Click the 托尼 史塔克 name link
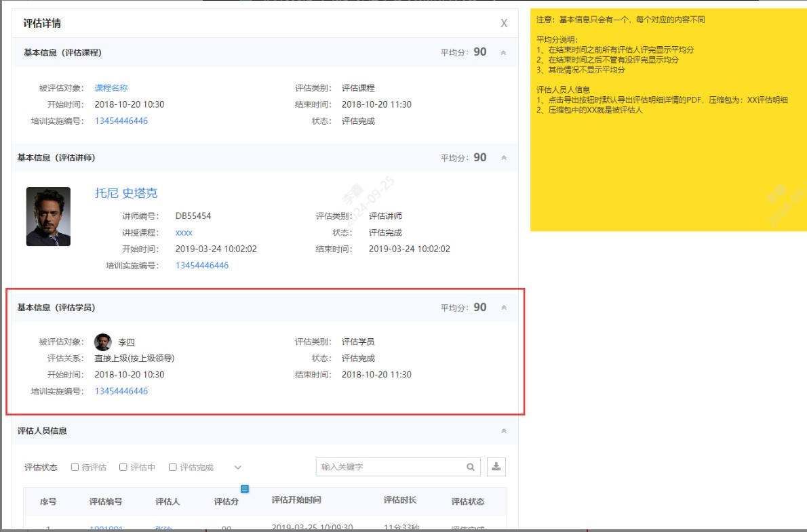This screenshot has height=532, width=807. 126,193
